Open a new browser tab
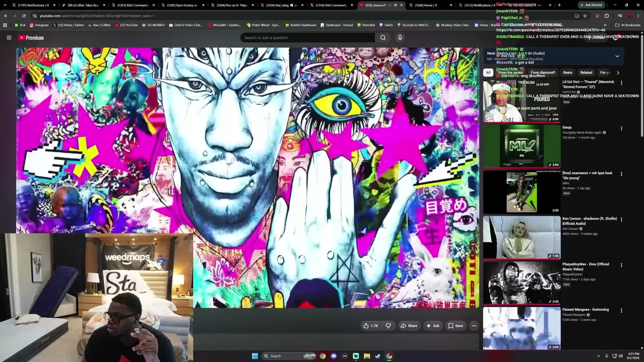The image size is (644, 362). pos(559,5)
